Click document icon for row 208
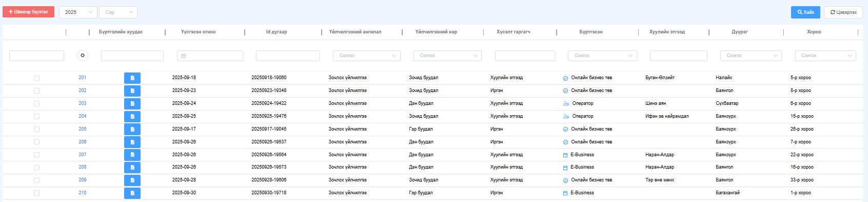The image size is (868, 202). [132, 168]
